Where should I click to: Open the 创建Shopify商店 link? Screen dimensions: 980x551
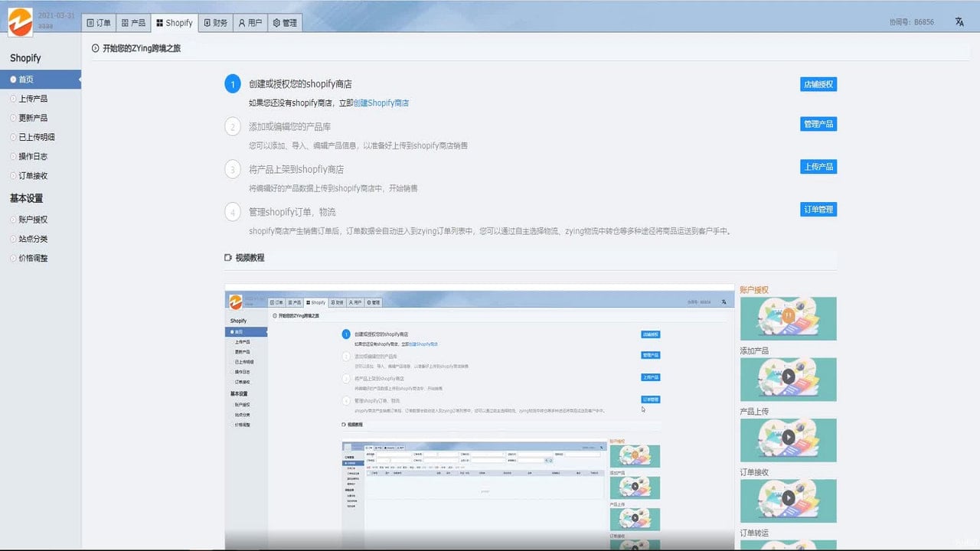[x=381, y=103]
